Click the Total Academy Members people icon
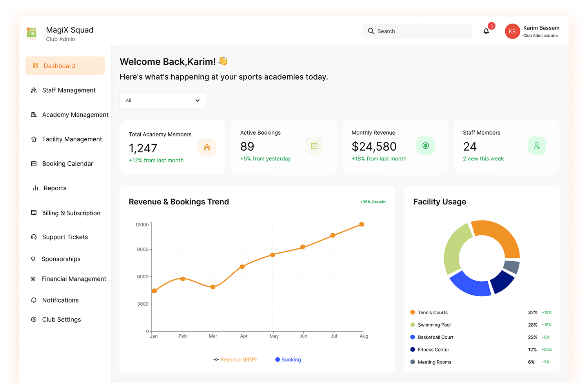 click(207, 148)
